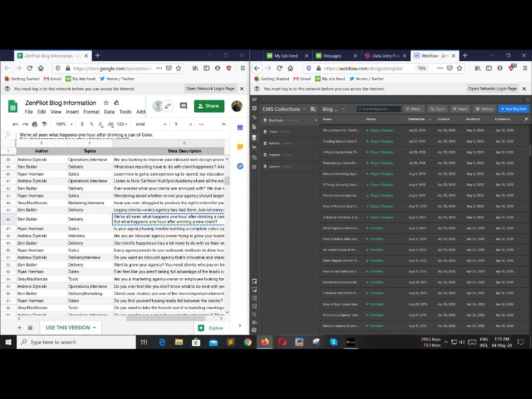Open Firefox from the Windows taskbar
The width and height of the screenshot is (532, 399).
(x=265, y=342)
